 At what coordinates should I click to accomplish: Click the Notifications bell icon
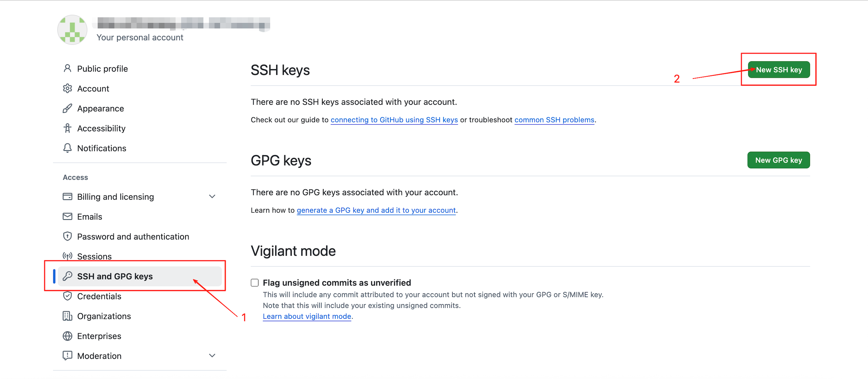point(67,148)
